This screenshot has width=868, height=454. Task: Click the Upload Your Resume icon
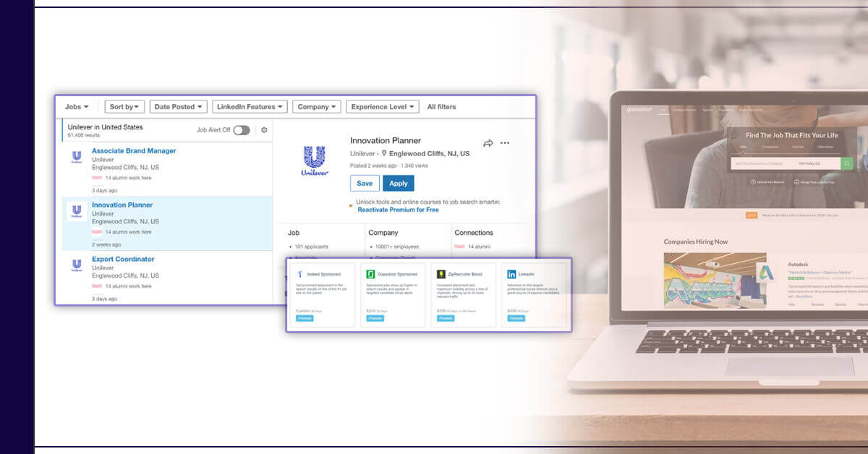coord(753,182)
